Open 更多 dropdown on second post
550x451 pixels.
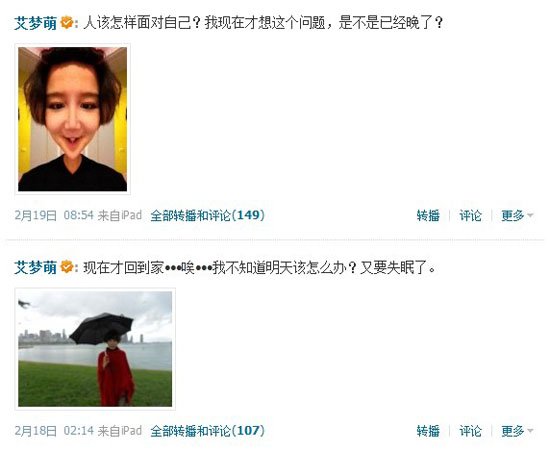point(517,431)
